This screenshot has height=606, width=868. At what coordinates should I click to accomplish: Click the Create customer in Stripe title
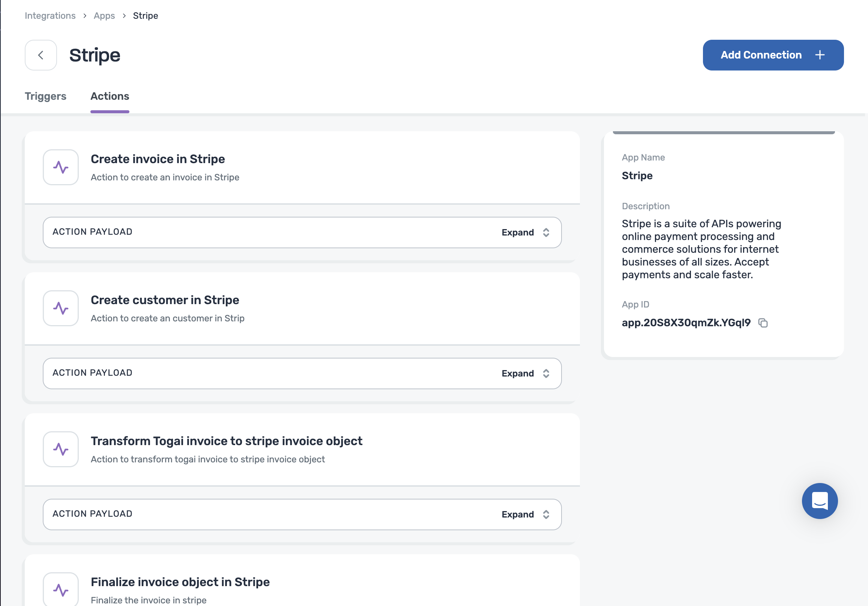point(165,300)
